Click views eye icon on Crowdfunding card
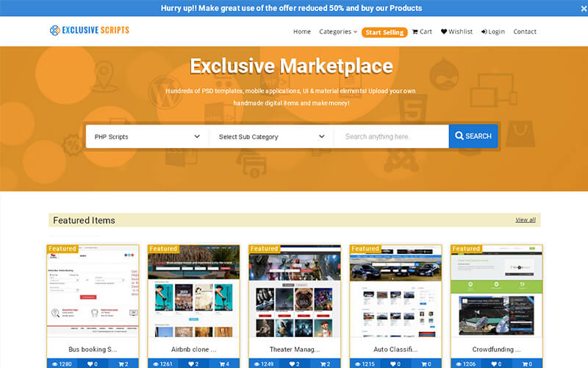The height and width of the screenshot is (368, 588). [x=459, y=364]
